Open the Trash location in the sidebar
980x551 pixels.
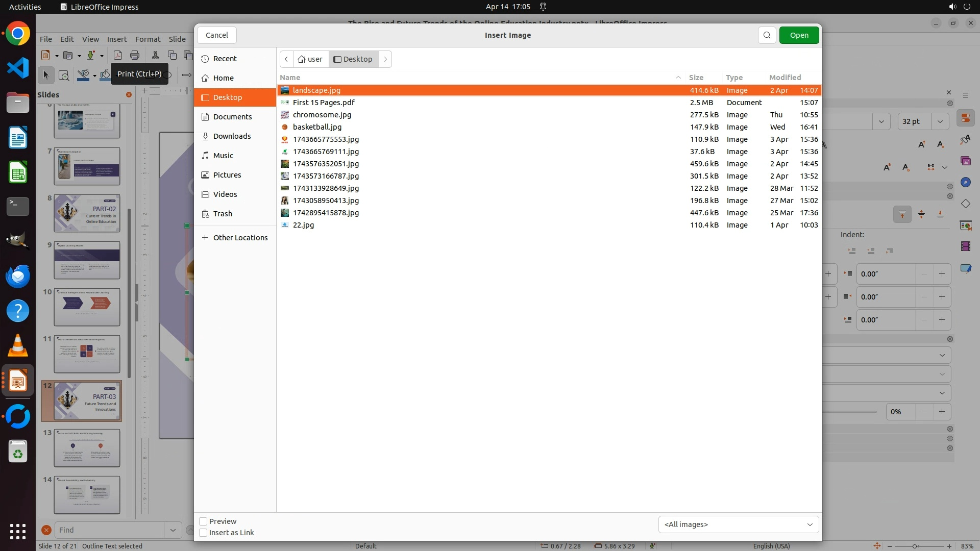point(223,214)
